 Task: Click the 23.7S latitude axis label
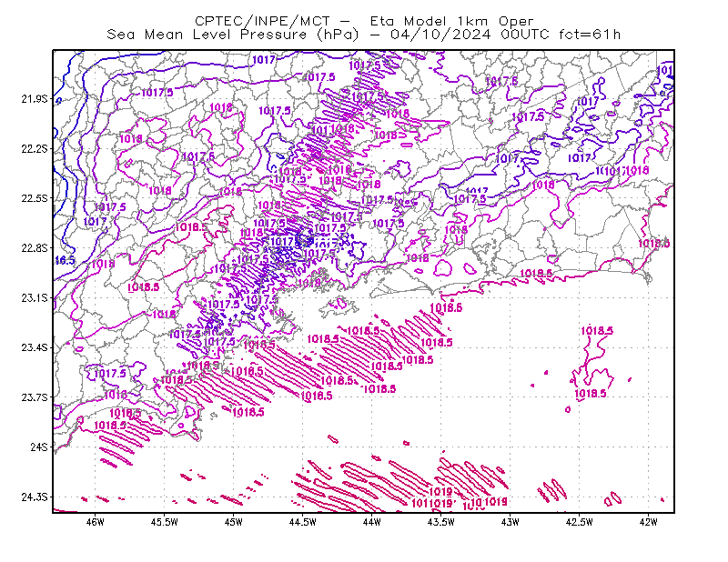click(34, 397)
